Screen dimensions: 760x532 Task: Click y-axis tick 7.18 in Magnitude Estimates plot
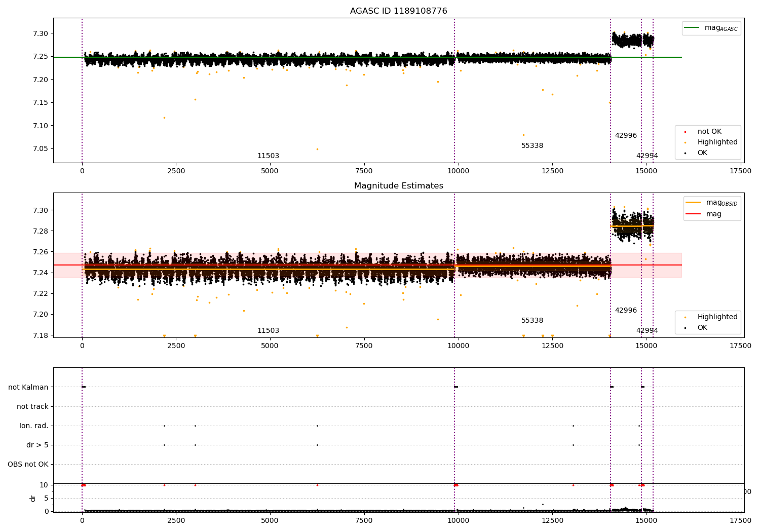41,335
